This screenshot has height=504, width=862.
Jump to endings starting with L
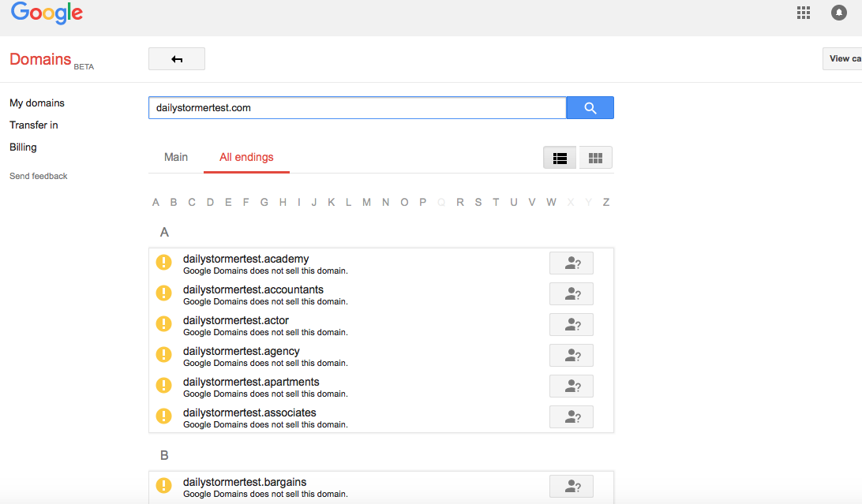[349, 203]
